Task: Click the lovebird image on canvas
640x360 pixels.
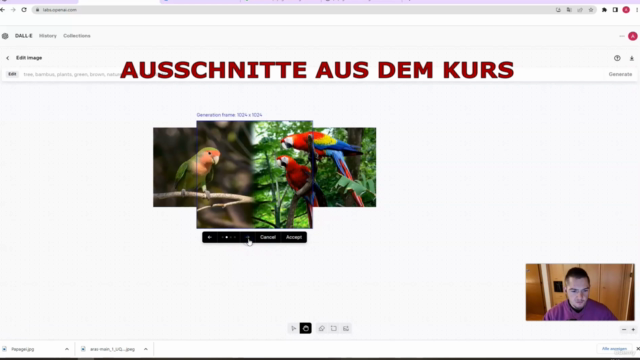Action: (175, 167)
